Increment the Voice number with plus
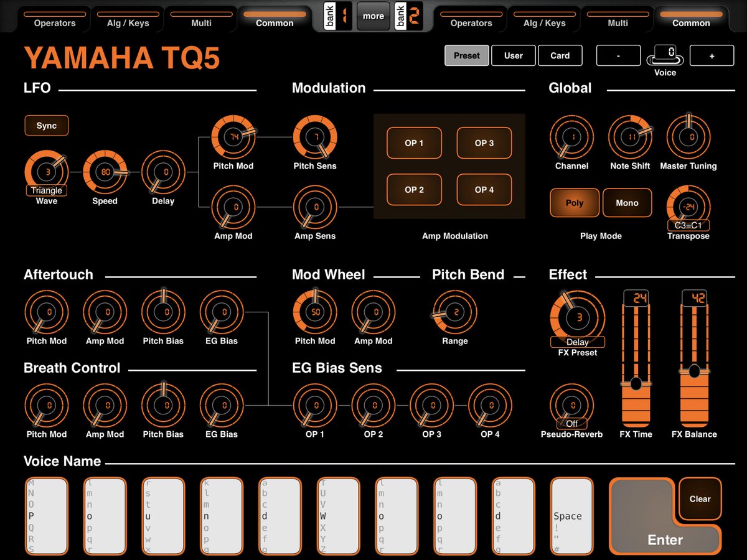Screen dimensions: 747x560 711,55
